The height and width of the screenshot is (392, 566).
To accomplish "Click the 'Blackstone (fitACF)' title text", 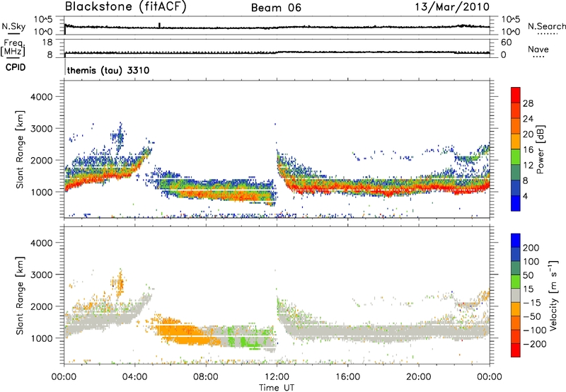I will click(126, 7).
